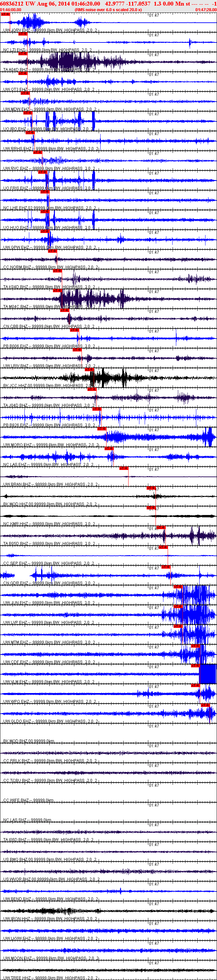Select the pick marker on BK MOD HHZ trace
This screenshot has width=217, height=980.
[x=151, y=488]
